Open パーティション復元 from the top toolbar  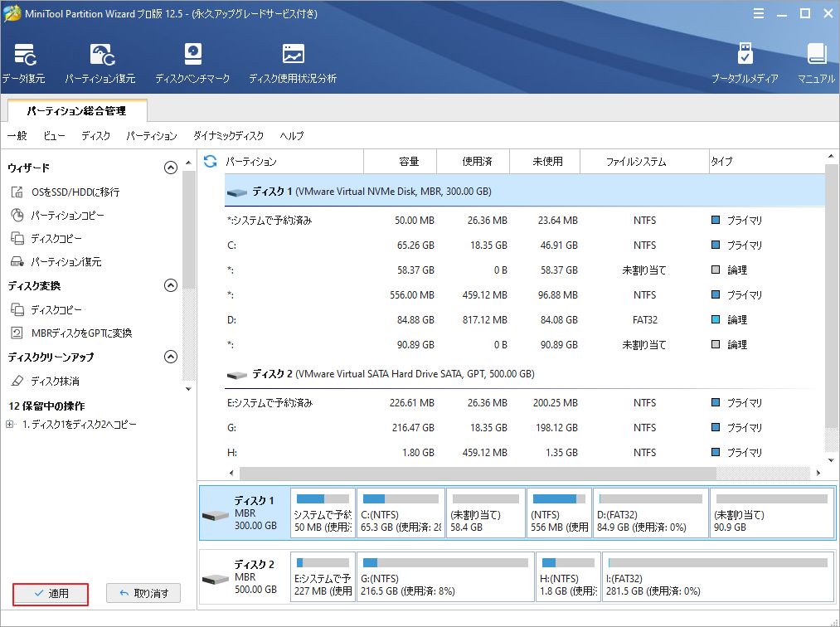[x=100, y=63]
